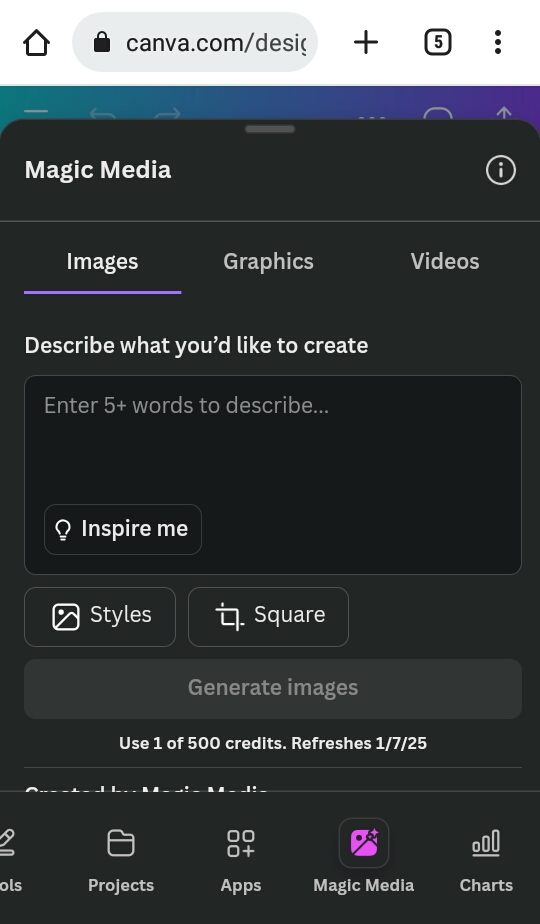Tap the browser home icon
Screen dimensions: 540x924
[37, 42]
